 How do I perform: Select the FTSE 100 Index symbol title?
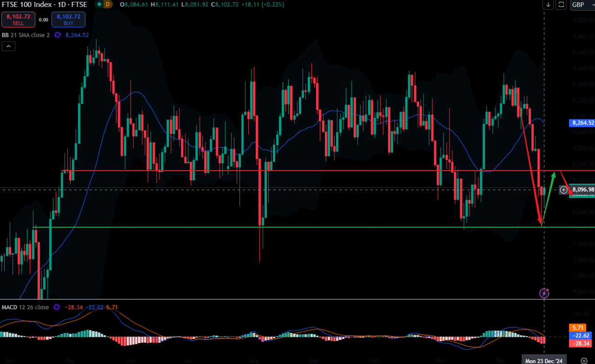click(x=44, y=4)
